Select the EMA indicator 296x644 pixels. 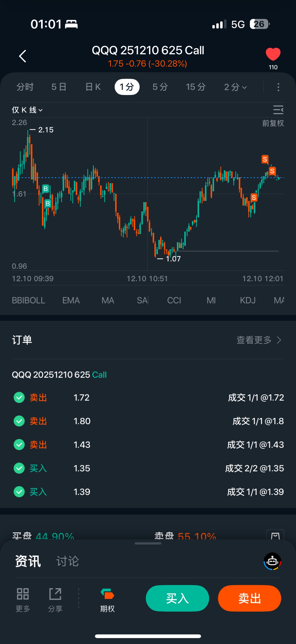point(71,300)
